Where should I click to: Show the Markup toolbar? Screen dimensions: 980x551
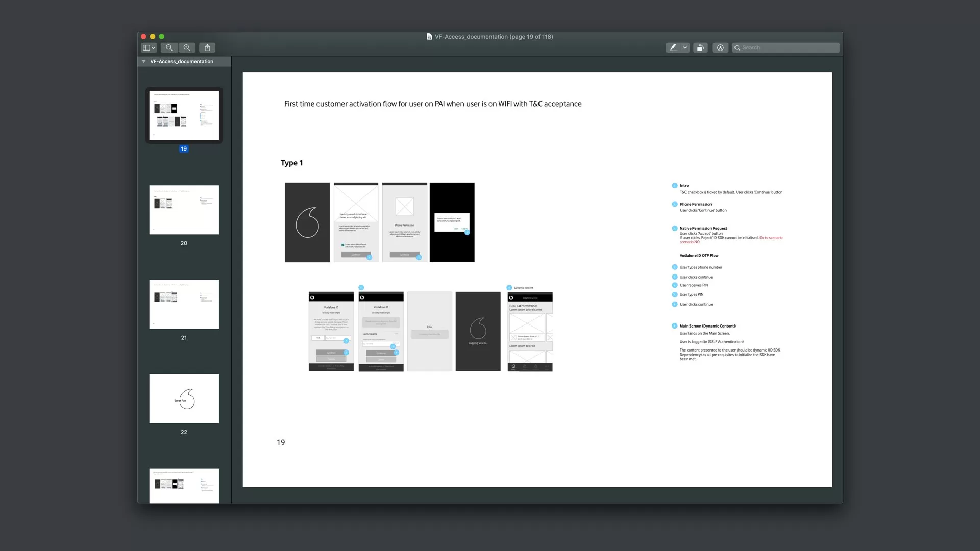click(720, 48)
